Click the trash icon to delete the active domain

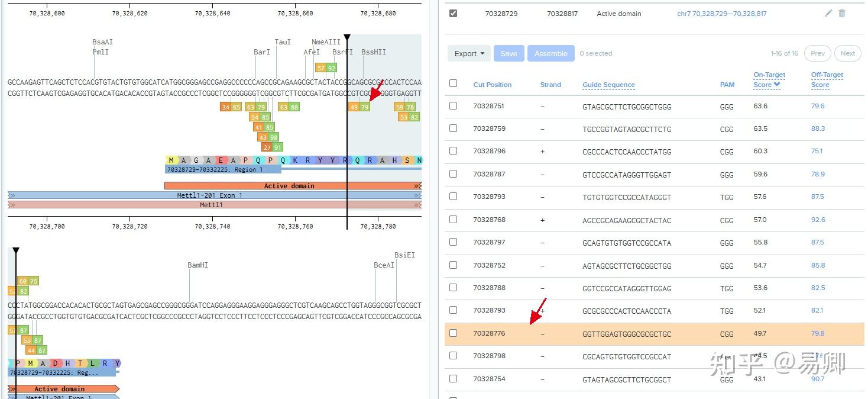842,13
